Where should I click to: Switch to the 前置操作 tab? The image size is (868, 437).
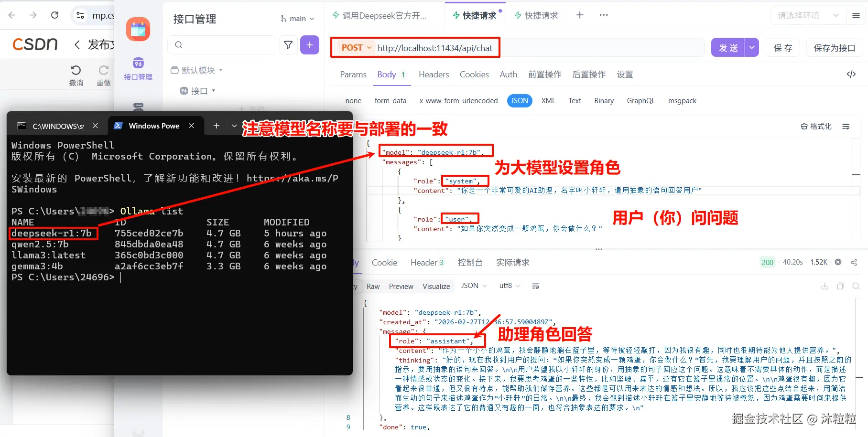click(x=545, y=75)
